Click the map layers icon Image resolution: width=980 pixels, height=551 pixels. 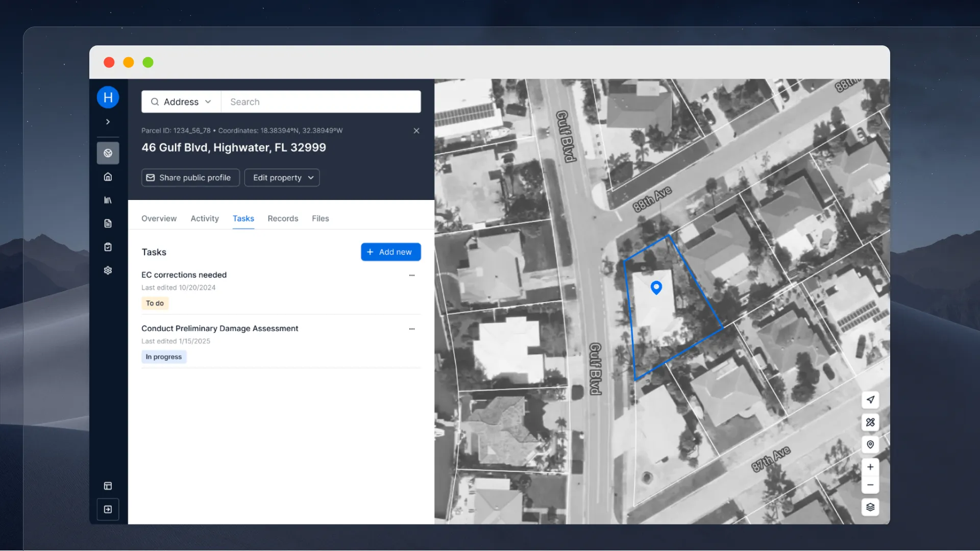[870, 507]
